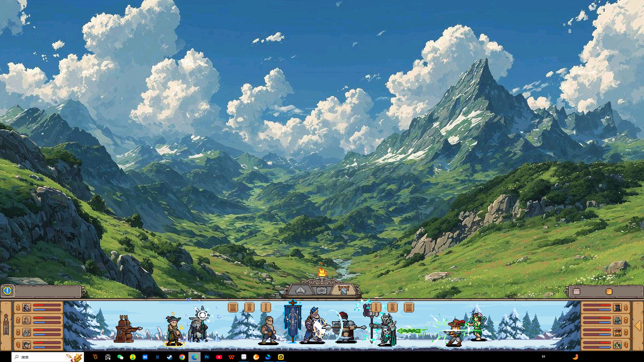The width and height of the screenshot is (644, 362).
Task: Select the enemy helmet portrait in right slot 1
Action: [x=618, y=308]
